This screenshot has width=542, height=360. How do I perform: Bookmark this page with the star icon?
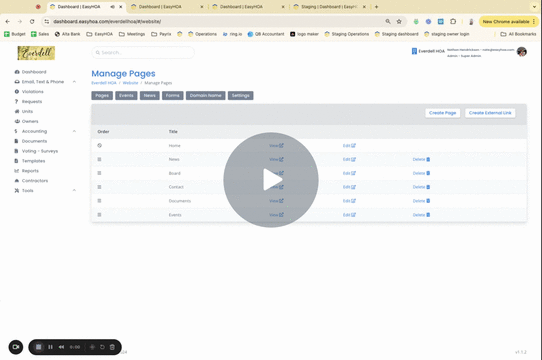pyautogui.click(x=399, y=21)
